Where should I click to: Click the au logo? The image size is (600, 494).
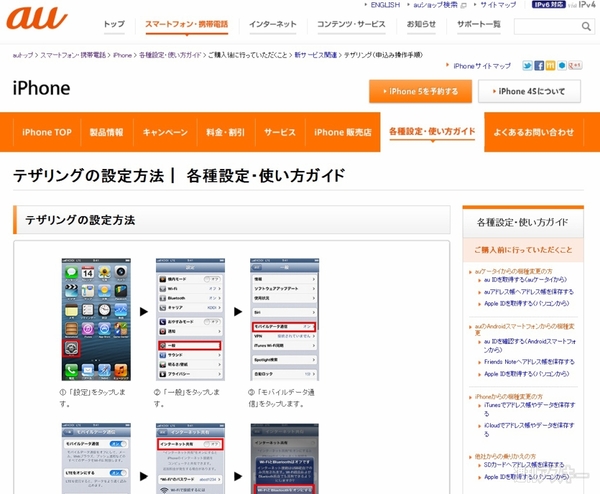[x=37, y=18]
